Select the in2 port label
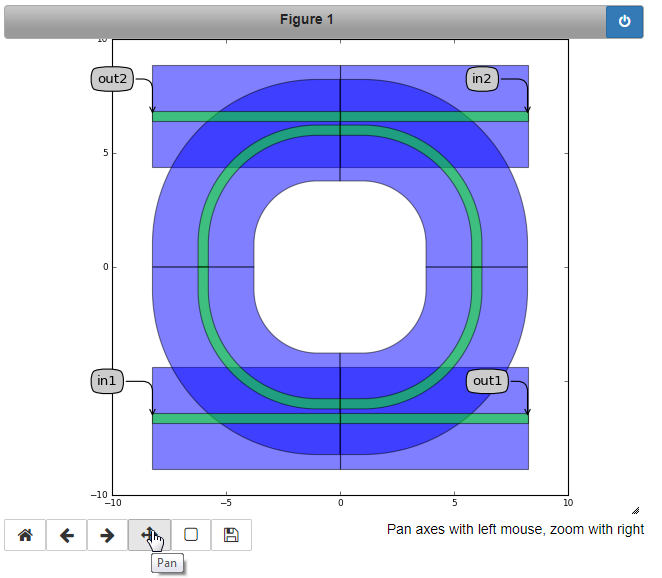The height and width of the screenshot is (578, 662). tap(481, 79)
